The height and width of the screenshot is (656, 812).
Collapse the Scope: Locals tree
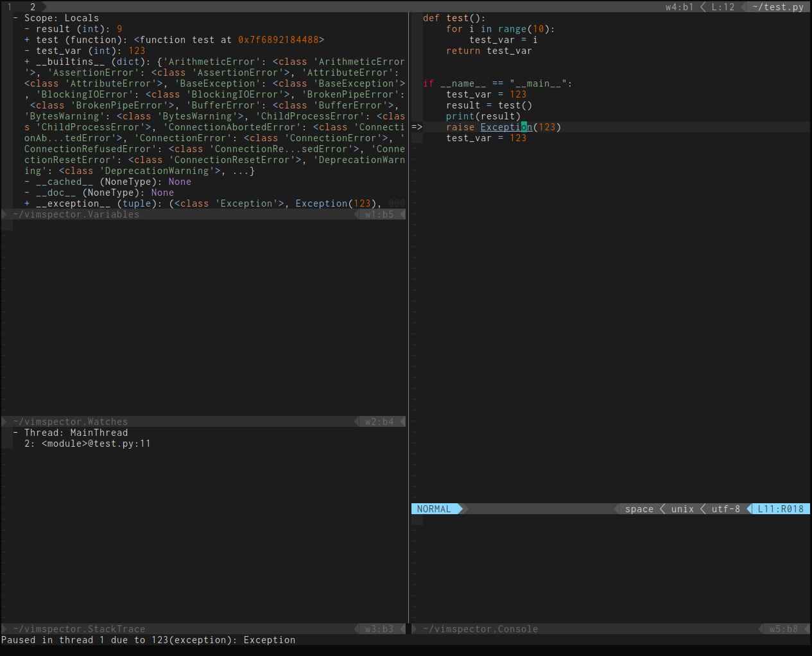click(x=15, y=17)
